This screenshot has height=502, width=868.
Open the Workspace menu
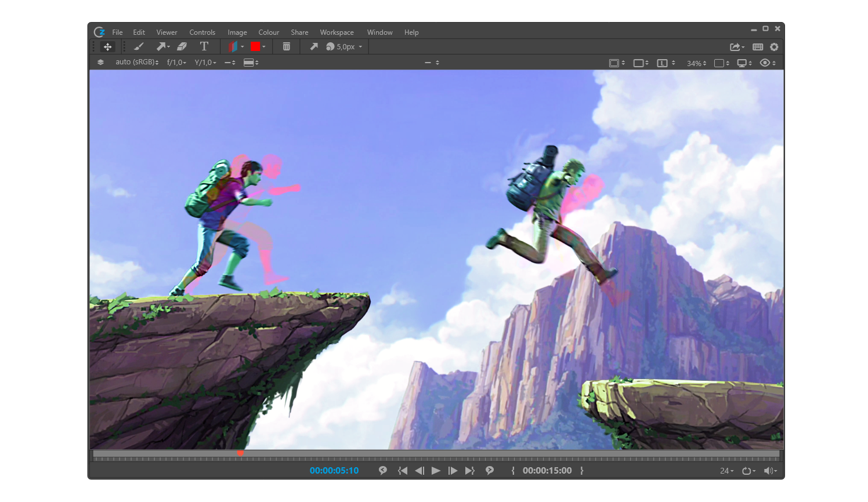337,32
